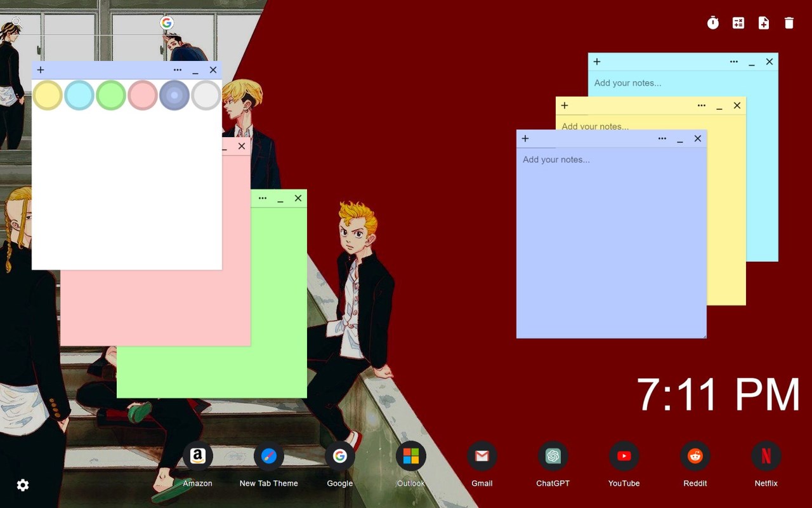
Task: Minimize the green sticky note
Action: [x=280, y=199]
